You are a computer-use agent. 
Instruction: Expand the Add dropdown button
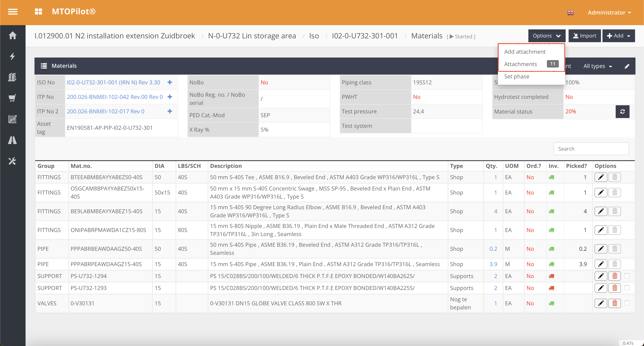pos(618,36)
